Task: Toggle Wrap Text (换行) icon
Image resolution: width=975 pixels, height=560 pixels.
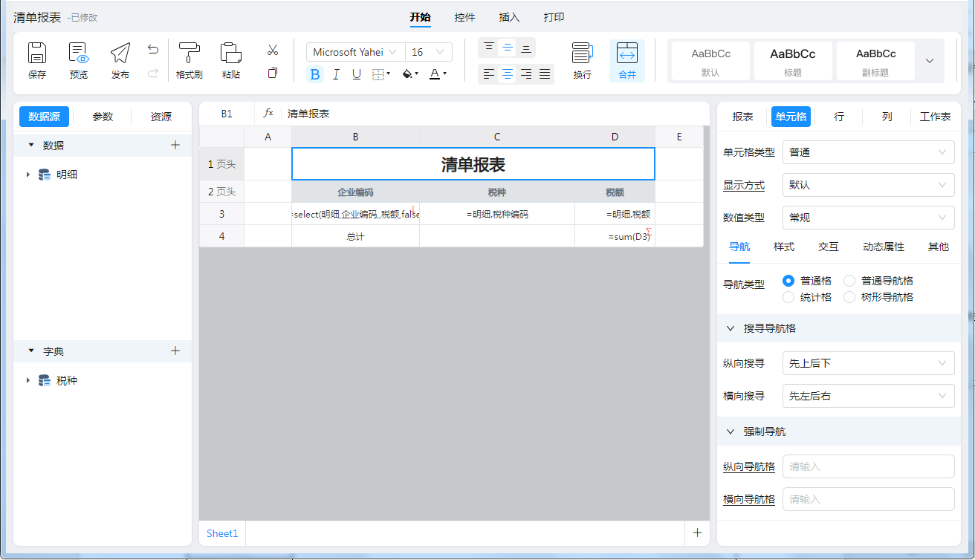Action: [x=582, y=54]
